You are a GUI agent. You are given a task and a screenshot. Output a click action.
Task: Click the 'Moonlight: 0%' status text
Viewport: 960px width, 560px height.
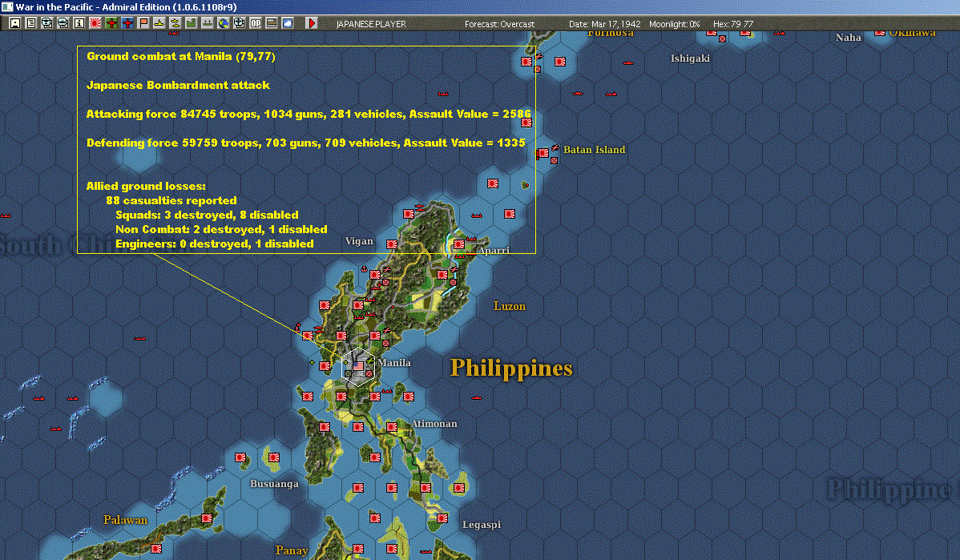674,24
